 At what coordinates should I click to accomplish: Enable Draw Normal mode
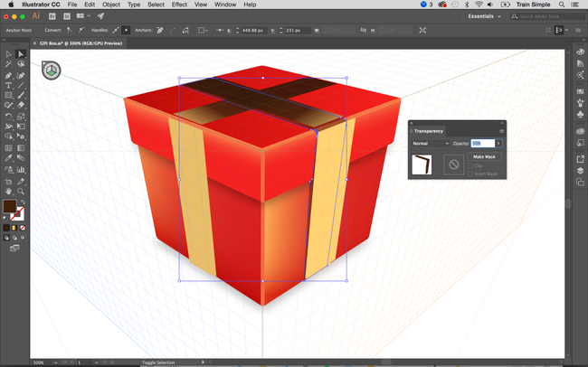pyautogui.click(x=6, y=238)
